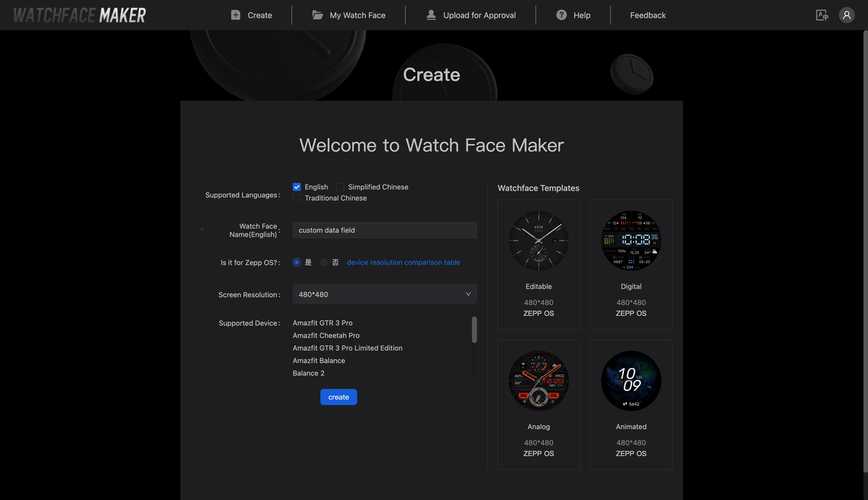Go to Upload for Approval
The width and height of the screenshot is (868, 500).
(x=479, y=15)
